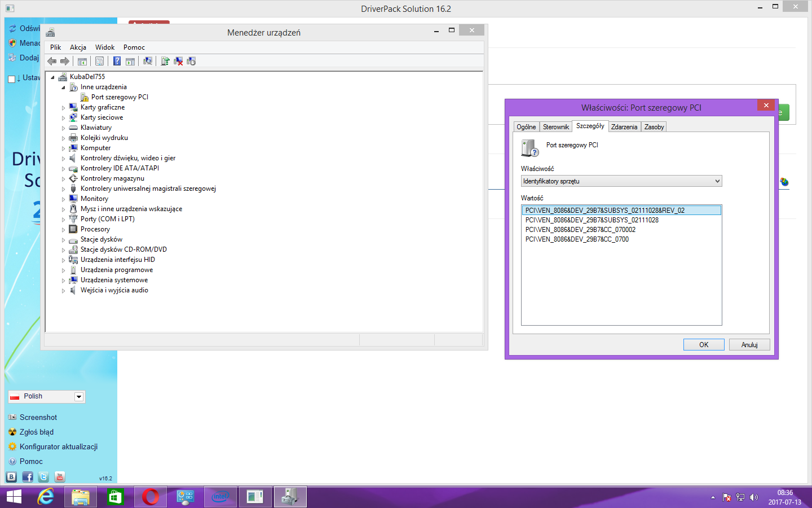Click the network tray icon

pyautogui.click(x=740, y=497)
